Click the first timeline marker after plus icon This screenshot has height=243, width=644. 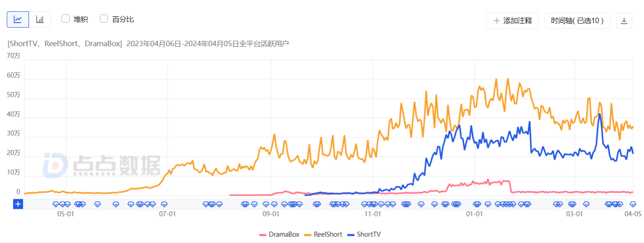[56, 204]
